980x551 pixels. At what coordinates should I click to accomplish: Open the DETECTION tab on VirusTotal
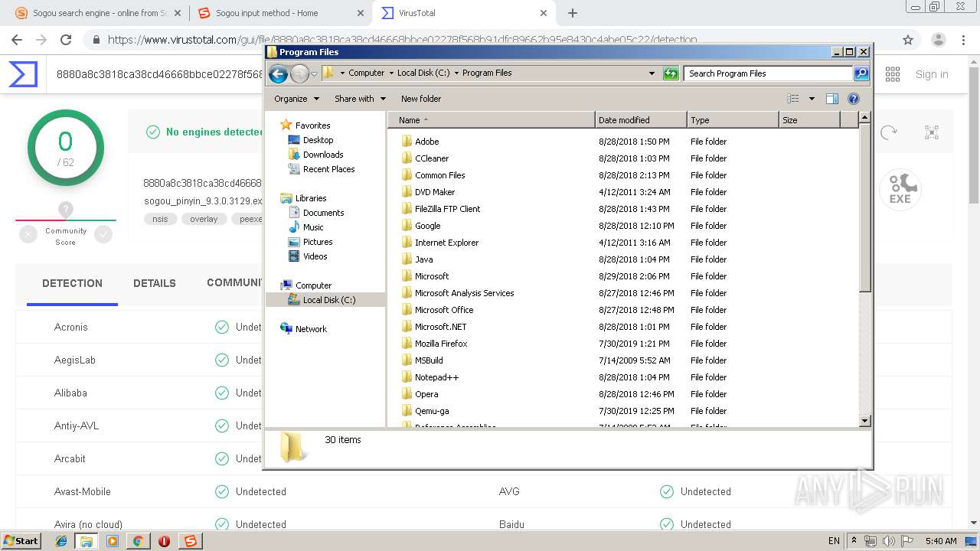point(72,283)
